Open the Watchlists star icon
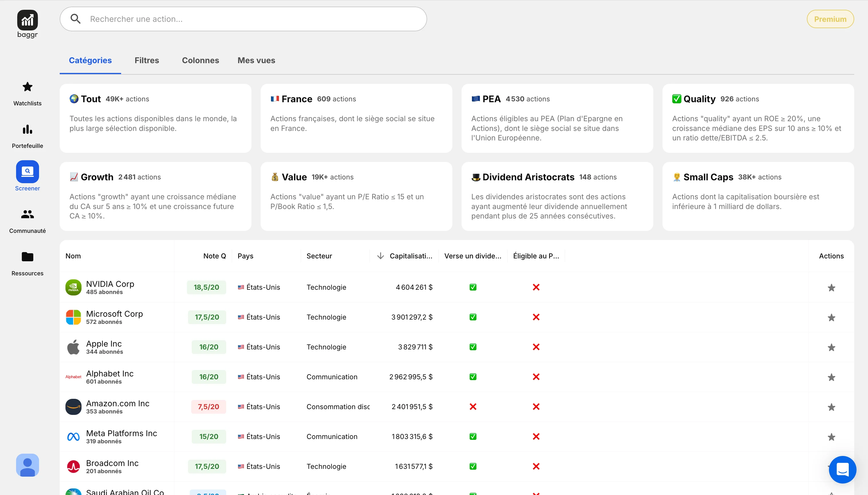The width and height of the screenshot is (868, 495). pyautogui.click(x=27, y=87)
